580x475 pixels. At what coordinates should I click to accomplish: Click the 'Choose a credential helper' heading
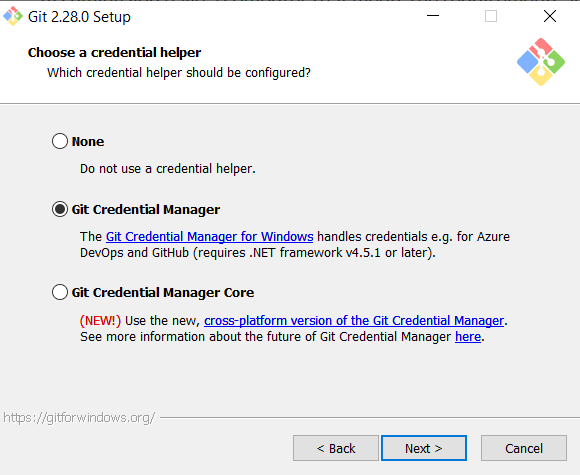(114, 53)
